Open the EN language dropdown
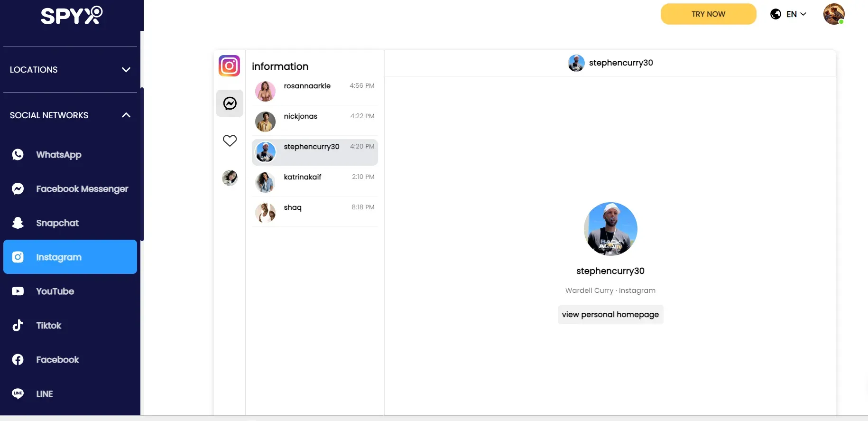868x421 pixels. 796,14
